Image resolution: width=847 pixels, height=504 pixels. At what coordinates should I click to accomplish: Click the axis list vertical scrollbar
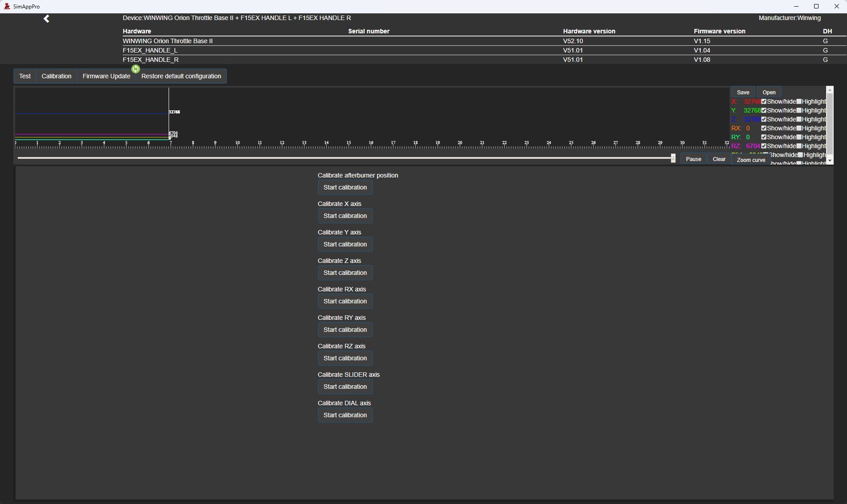[830, 125]
